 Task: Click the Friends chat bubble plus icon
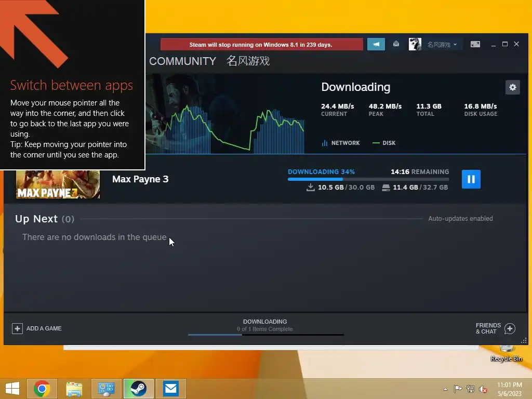tap(510, 328)
